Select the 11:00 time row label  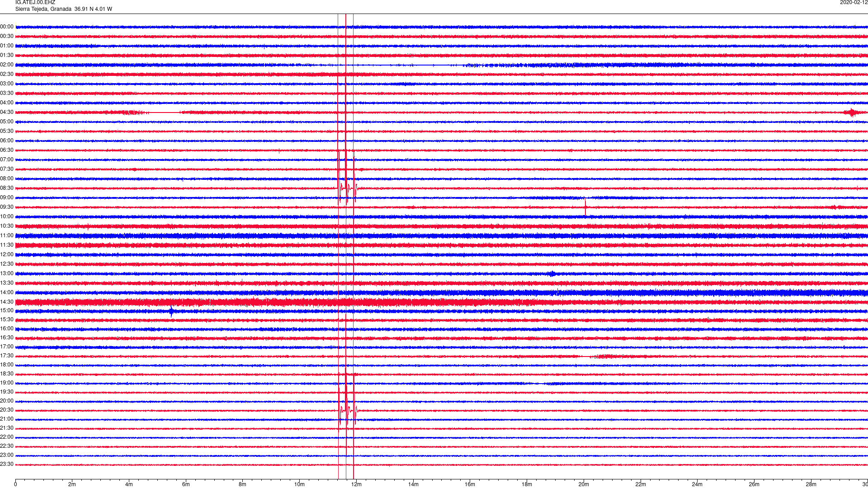pyautogui.click(x=7, y=235)
